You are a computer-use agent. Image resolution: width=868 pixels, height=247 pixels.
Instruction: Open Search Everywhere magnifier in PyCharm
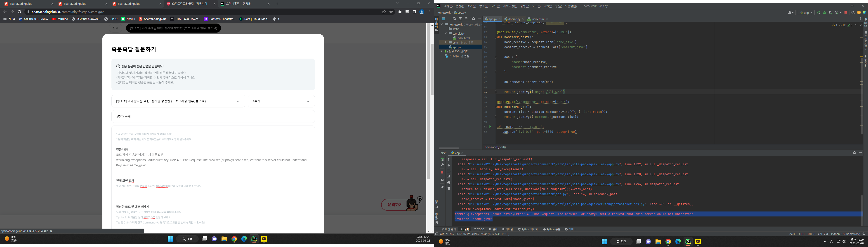853,12
